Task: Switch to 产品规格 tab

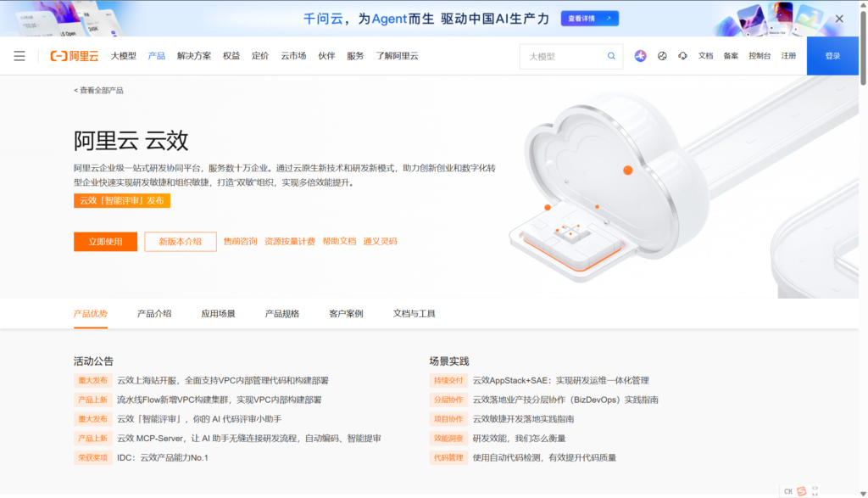Action: tap(281, 314)
